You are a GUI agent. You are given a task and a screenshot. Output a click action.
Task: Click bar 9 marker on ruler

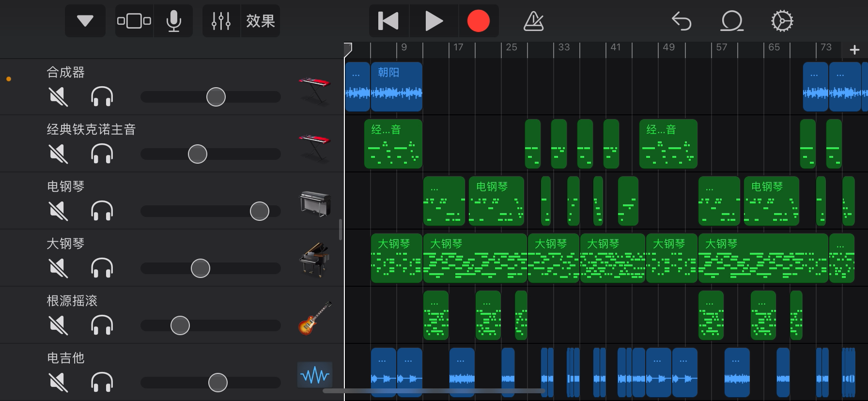(x=404, y=47)
